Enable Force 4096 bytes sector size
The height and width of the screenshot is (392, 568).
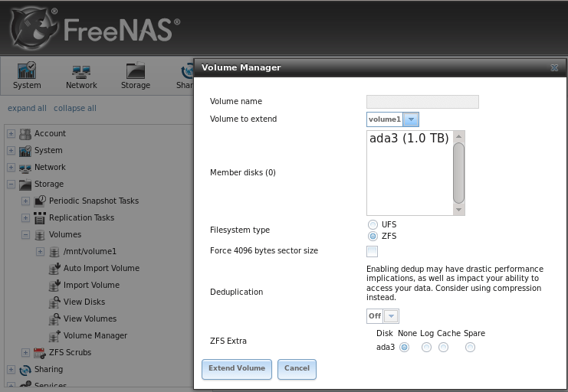[372, 251]
